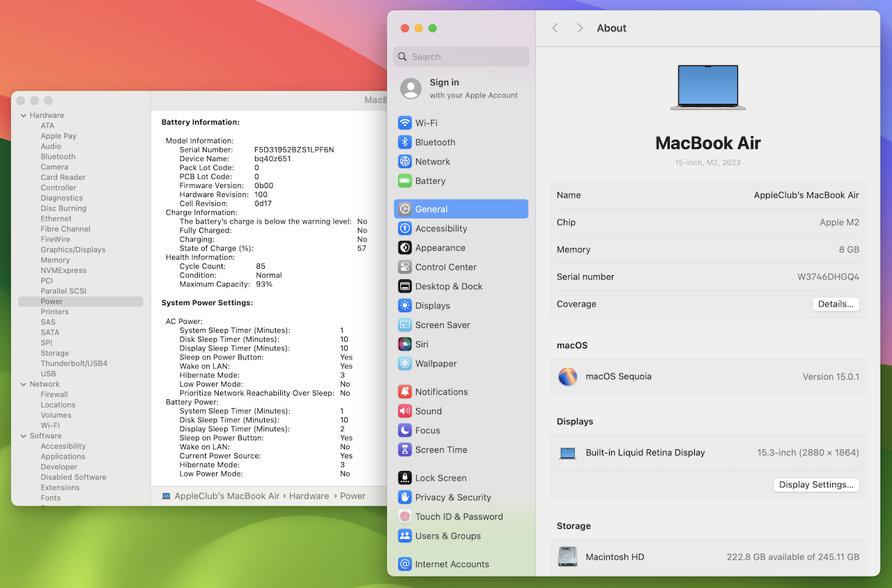This screenshot has height=588, width=892.
Task: Click the 222.8 GB available storage text
Action: point(793,557)
